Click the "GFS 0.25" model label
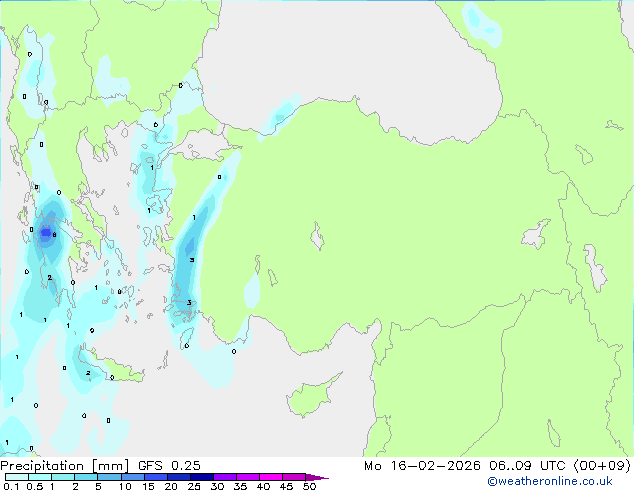 (x=169, y=466)
